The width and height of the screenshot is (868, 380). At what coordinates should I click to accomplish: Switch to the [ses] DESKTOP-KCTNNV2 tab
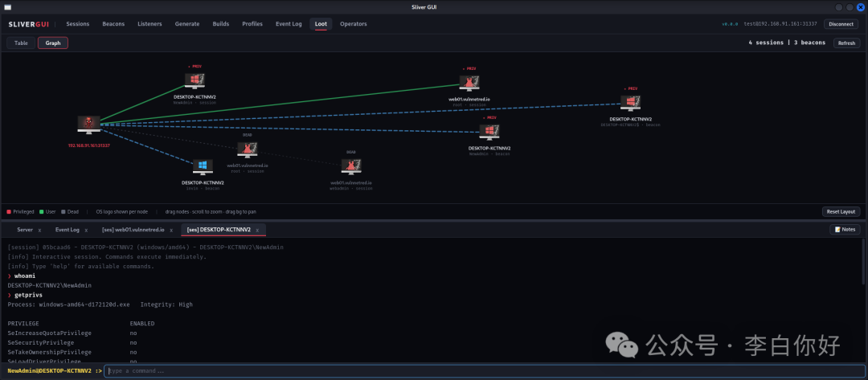pos(219,230)
